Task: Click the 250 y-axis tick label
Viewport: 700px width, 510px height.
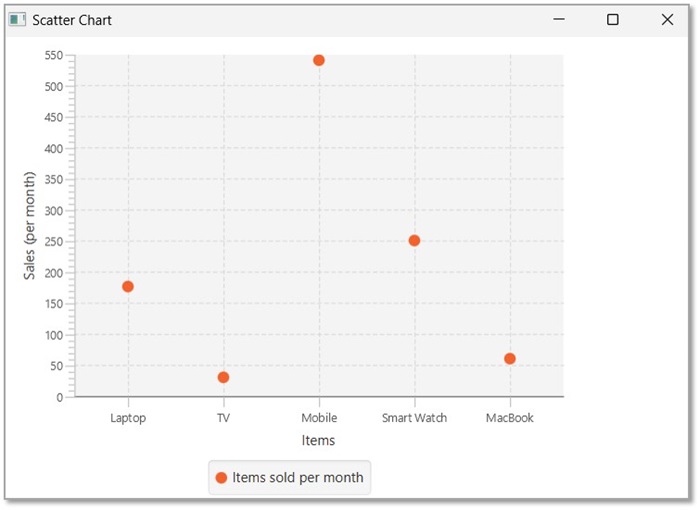Action: (x=53, y=241)
